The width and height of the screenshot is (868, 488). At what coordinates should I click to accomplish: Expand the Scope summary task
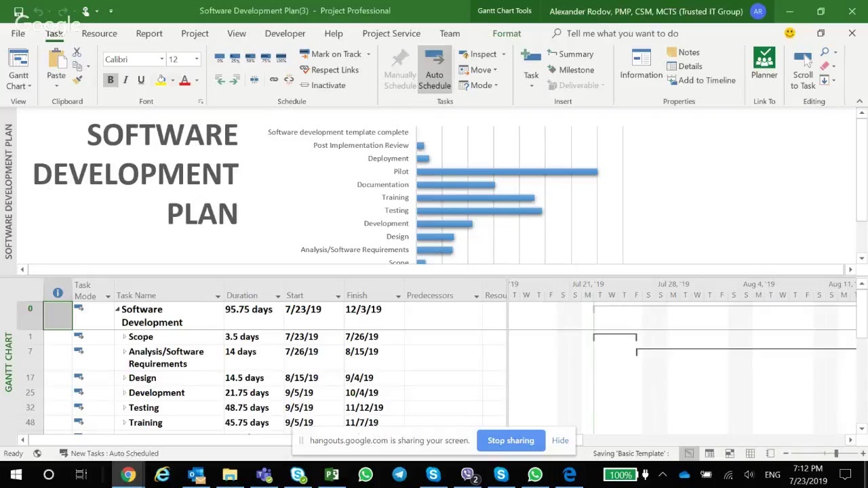click(x=124, y=337)
